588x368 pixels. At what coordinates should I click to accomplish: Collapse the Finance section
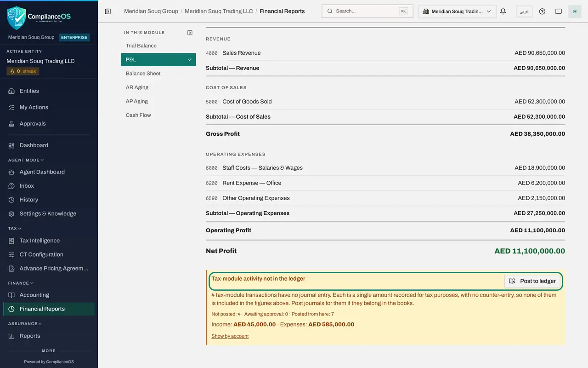[x=21, y=283]
